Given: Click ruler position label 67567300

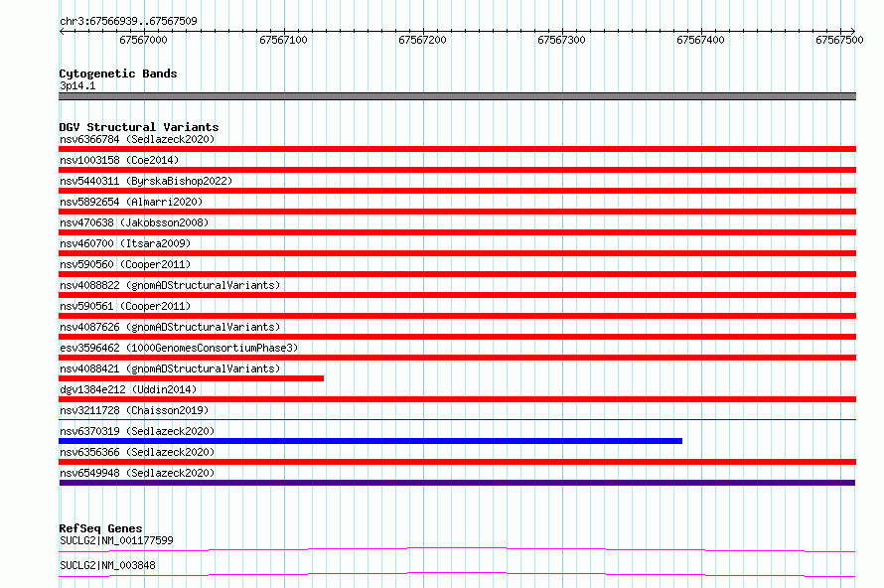Looking at the screenshot, I should [561, 40].
